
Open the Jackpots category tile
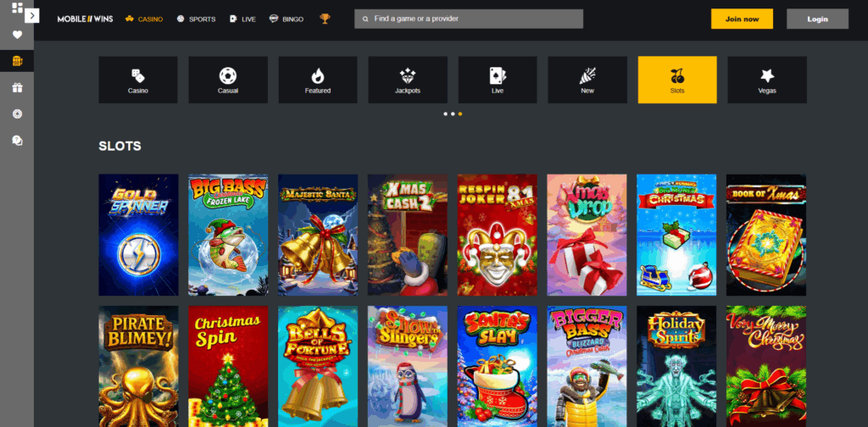click(408, 80)
